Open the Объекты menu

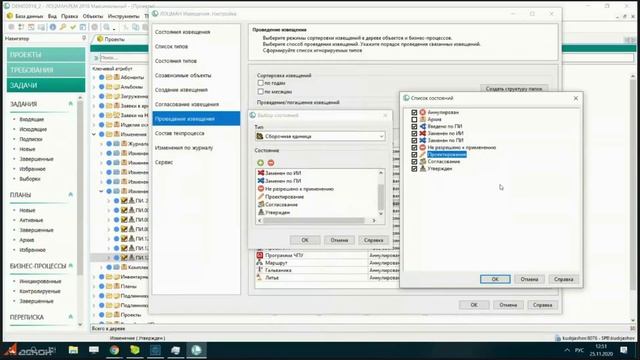[93, 16]
